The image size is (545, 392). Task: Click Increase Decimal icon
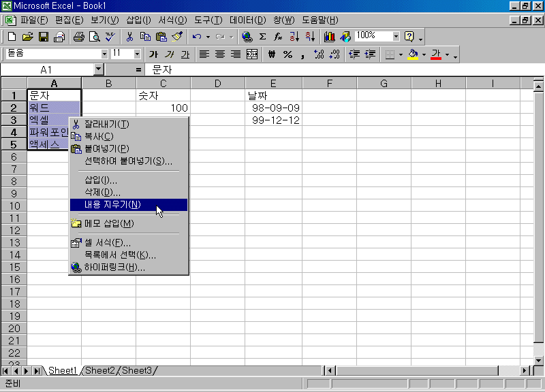pyautogui.click(x=319, y=54)
